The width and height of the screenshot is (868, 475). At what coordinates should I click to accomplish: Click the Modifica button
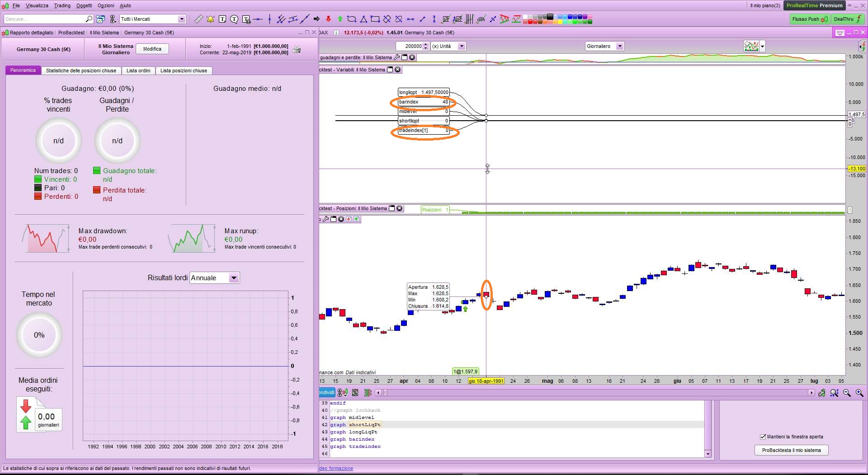[x=152, y=49]
